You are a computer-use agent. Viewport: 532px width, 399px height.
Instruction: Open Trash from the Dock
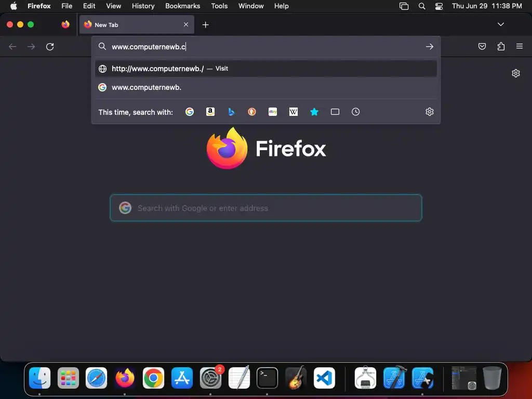pos(492,378)
